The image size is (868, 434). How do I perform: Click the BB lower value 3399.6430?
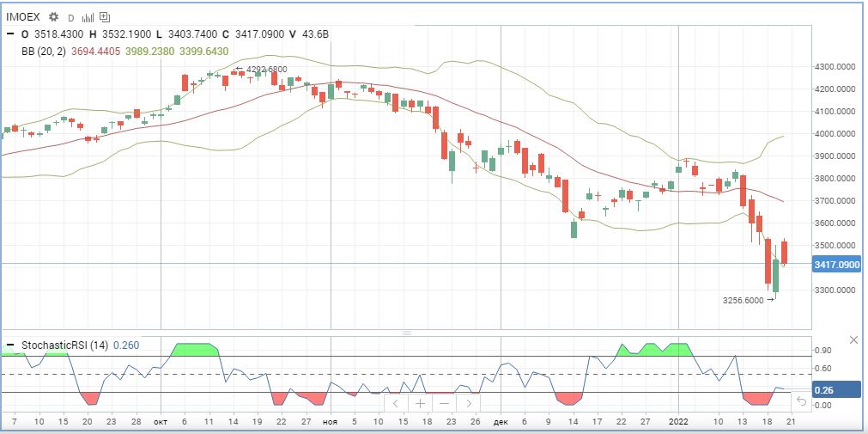pyautogui.click(x=203, y=52)
